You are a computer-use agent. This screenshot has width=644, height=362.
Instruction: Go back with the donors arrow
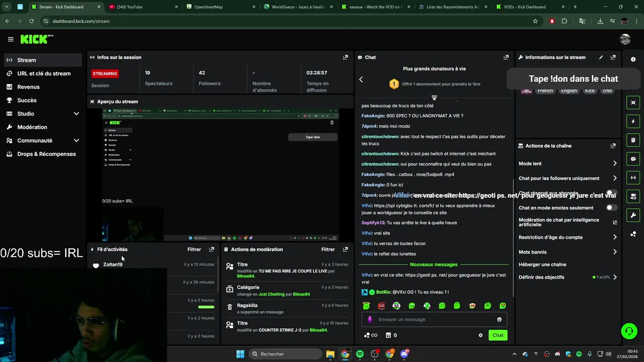coord(361,79)
